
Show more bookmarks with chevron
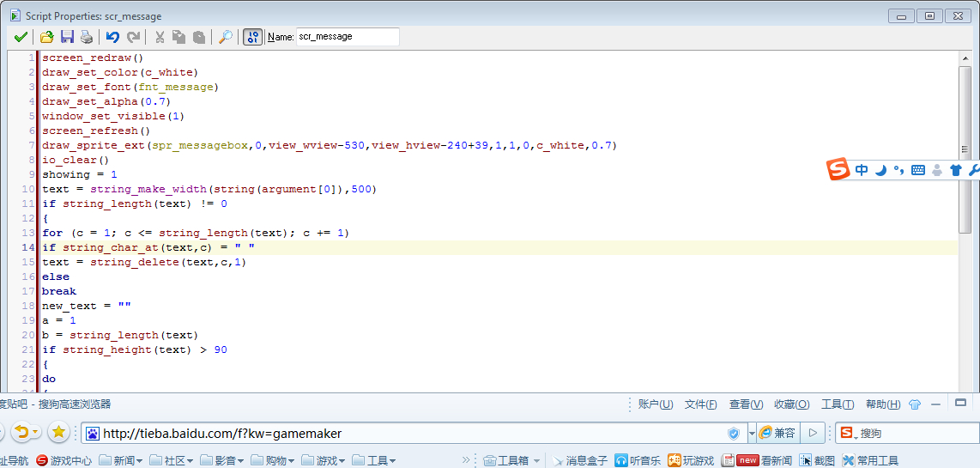[x=466, y=461]
